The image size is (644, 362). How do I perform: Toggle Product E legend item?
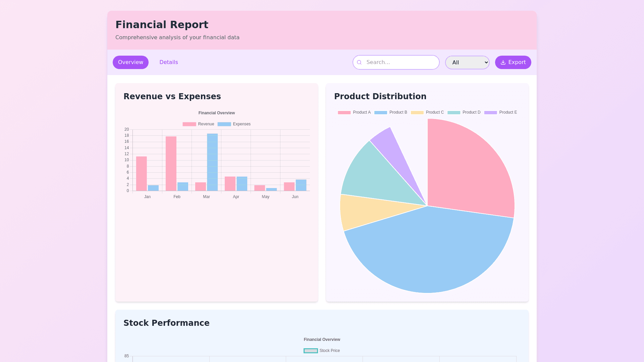tap(490, 113)
